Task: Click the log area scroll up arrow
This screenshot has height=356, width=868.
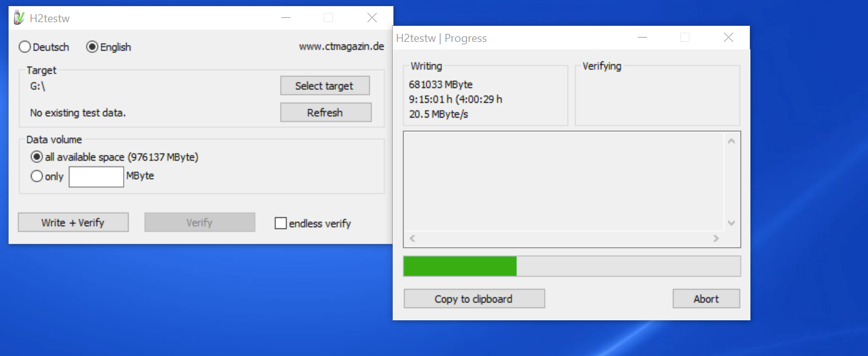Action: coord(731,141)
